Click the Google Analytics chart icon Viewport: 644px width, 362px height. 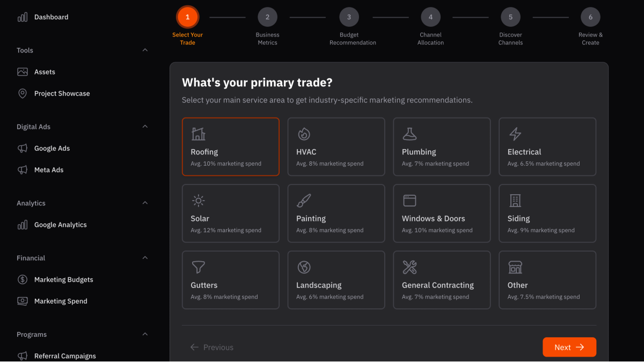tap(23, 225)
